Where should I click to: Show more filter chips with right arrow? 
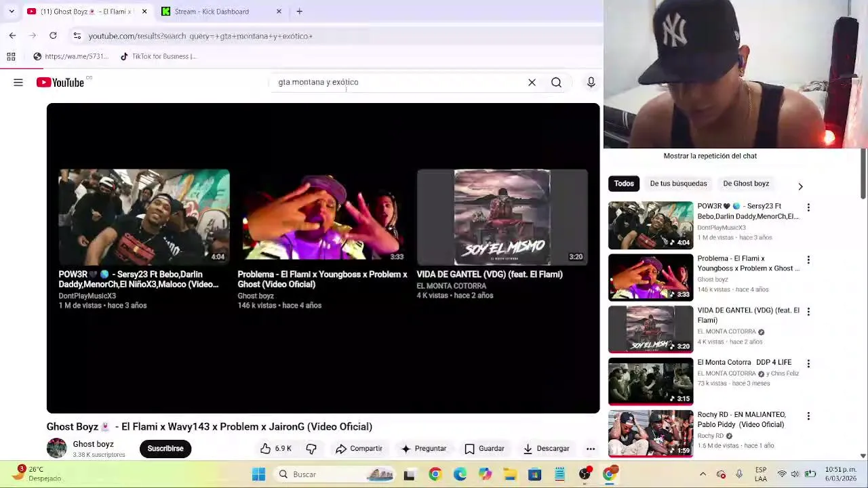[x=800, y=186]
